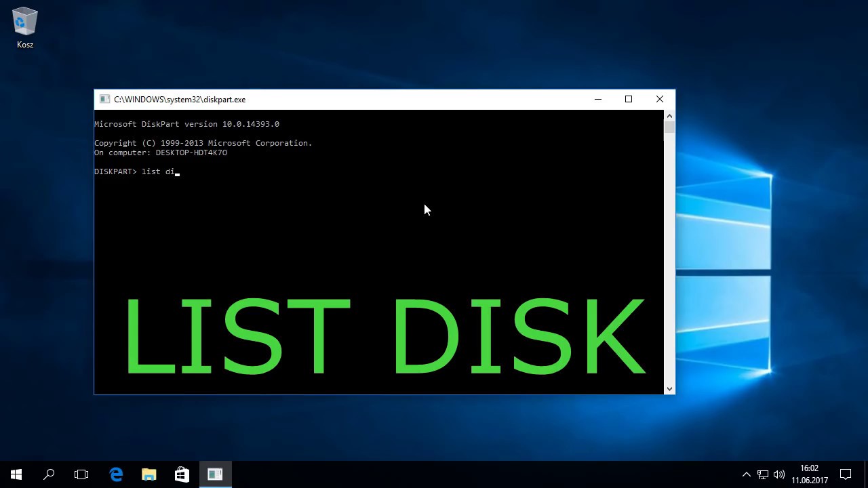Click the diskpart scrollbar thumb

(x=669, y=127)
